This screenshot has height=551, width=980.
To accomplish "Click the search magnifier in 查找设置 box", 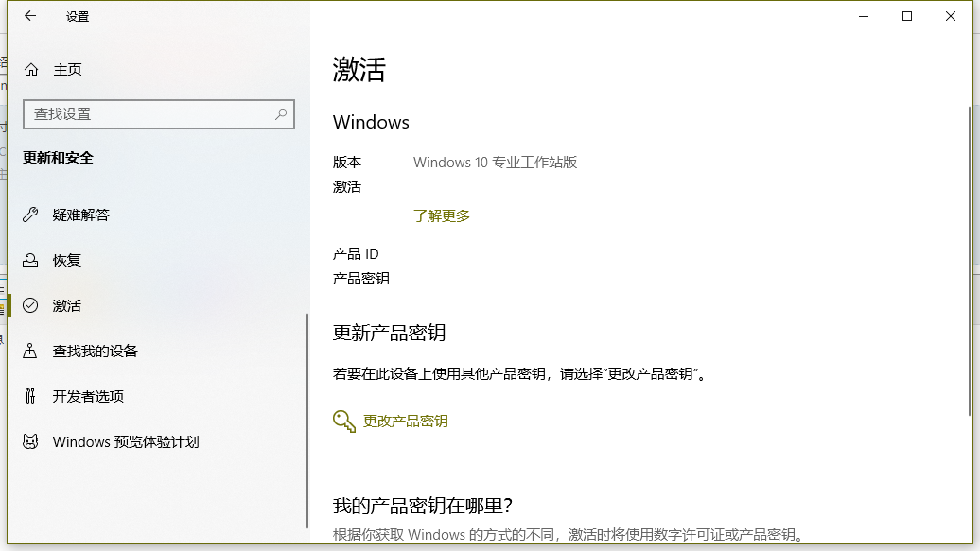I will [x=281, y=114].
